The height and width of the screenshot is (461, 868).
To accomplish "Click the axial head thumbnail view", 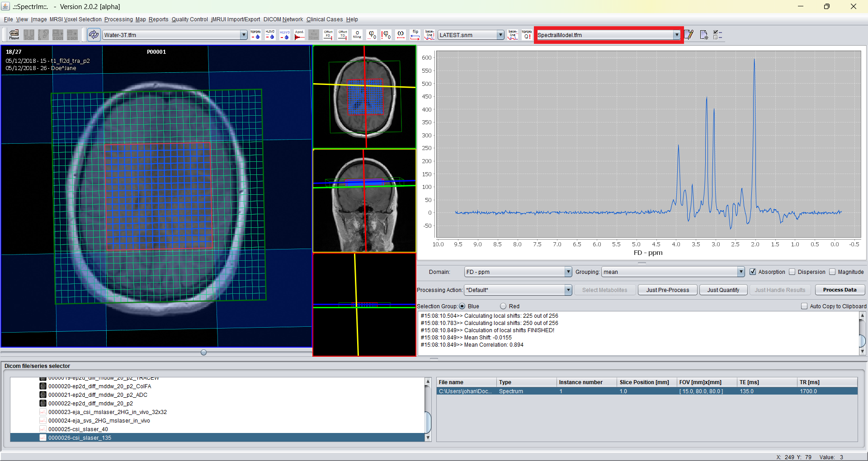I will click(x=364, y=97).
